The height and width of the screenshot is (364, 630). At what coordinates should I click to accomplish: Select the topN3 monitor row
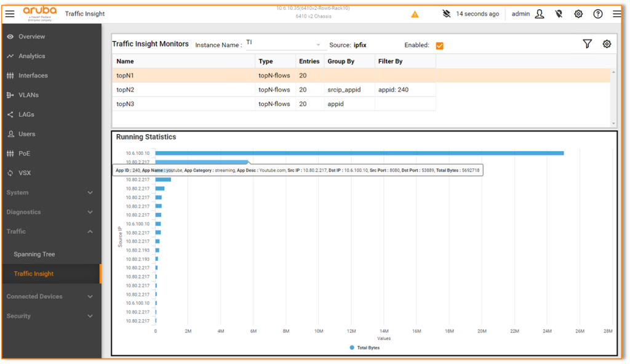[274, 104]
